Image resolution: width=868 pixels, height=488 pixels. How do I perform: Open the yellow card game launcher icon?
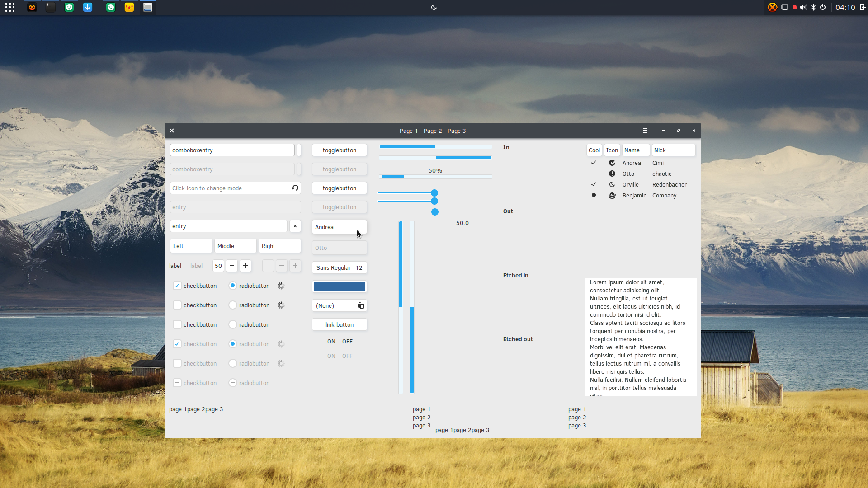tap(129, 7)
